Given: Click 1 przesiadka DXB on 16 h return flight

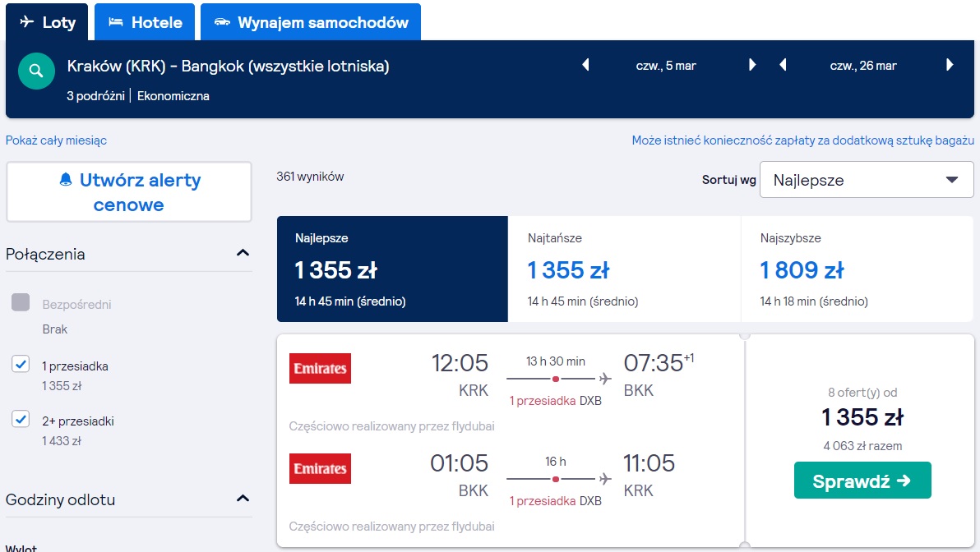Looking at the screenshot, I should [x=555, y=501].
